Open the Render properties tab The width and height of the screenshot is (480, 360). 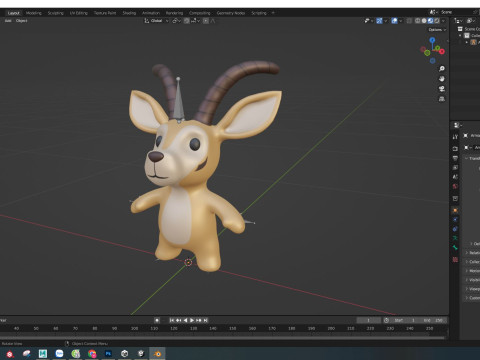[x=455, y=149]
